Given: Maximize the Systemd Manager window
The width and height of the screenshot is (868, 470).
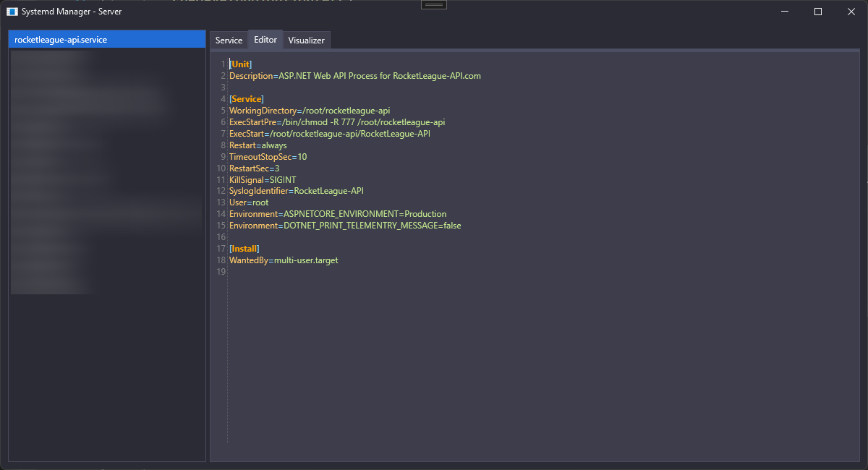Looking at the screenshot, I should [x=818, y=12].
